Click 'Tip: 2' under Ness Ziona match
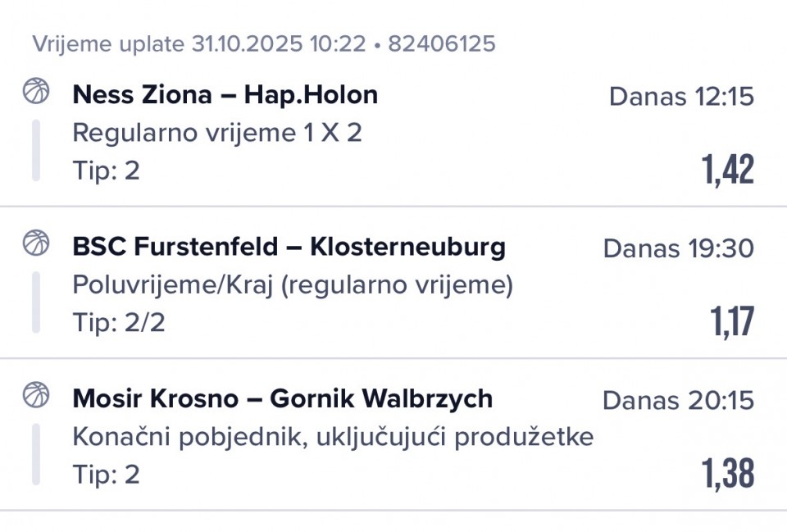Screen dimensions: 787x532 pyautogui.click(x=106, y=171)
